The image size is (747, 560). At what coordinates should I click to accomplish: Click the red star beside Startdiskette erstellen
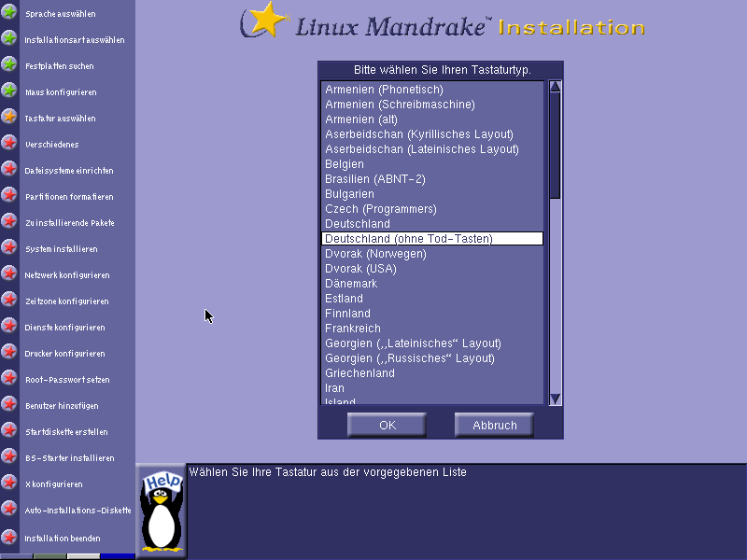9,431
